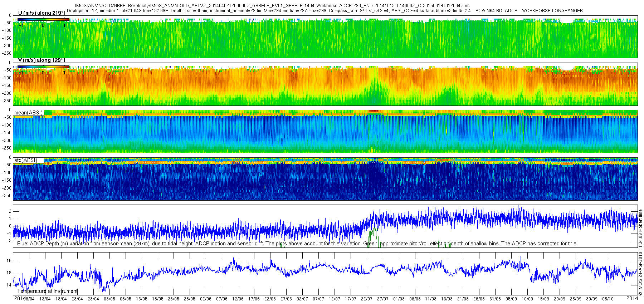The width and height of the screenshot is (644, 304).
Task: Click the '15/09' date tick label
Action: [543, 299]
